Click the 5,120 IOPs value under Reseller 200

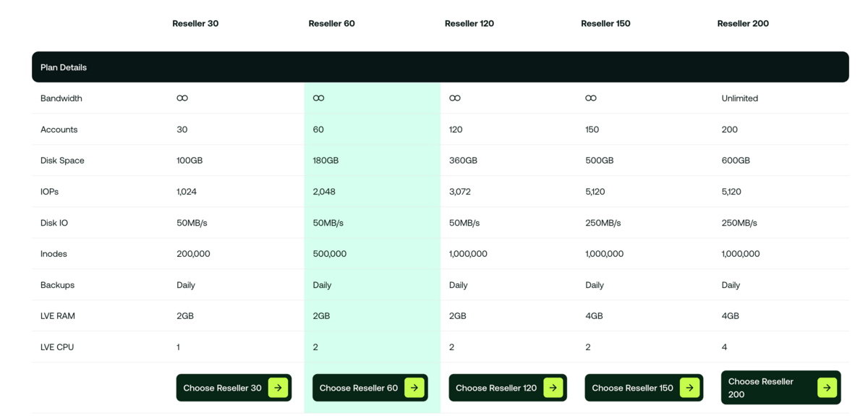pos(733,192)
